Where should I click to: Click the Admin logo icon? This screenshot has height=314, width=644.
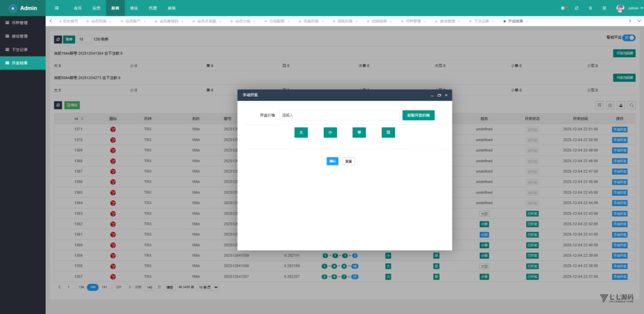tap(13, 8)
